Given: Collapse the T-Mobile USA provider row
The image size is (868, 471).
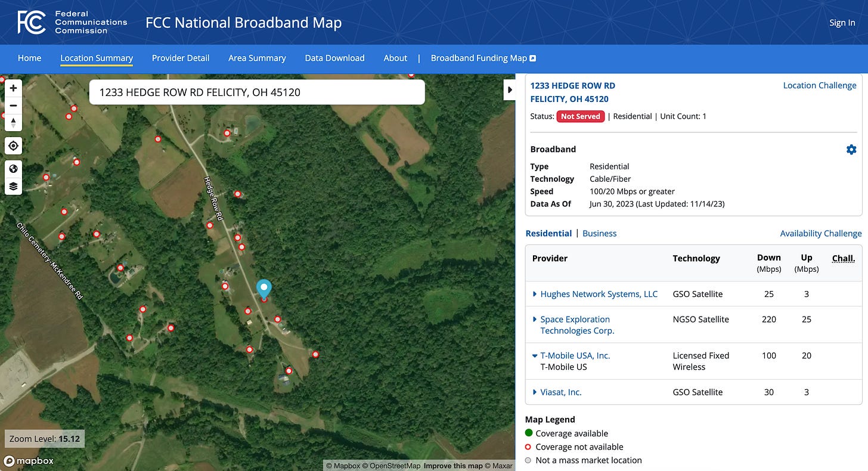Looking at the screenshot, I should (535, 356).
